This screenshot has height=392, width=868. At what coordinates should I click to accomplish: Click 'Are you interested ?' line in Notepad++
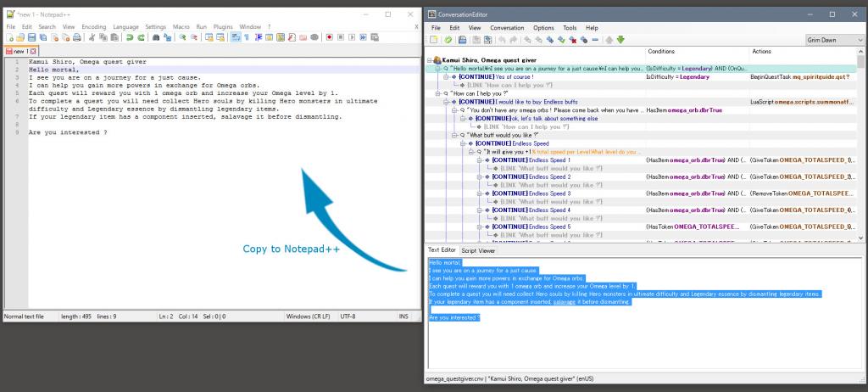coord(68,132)
